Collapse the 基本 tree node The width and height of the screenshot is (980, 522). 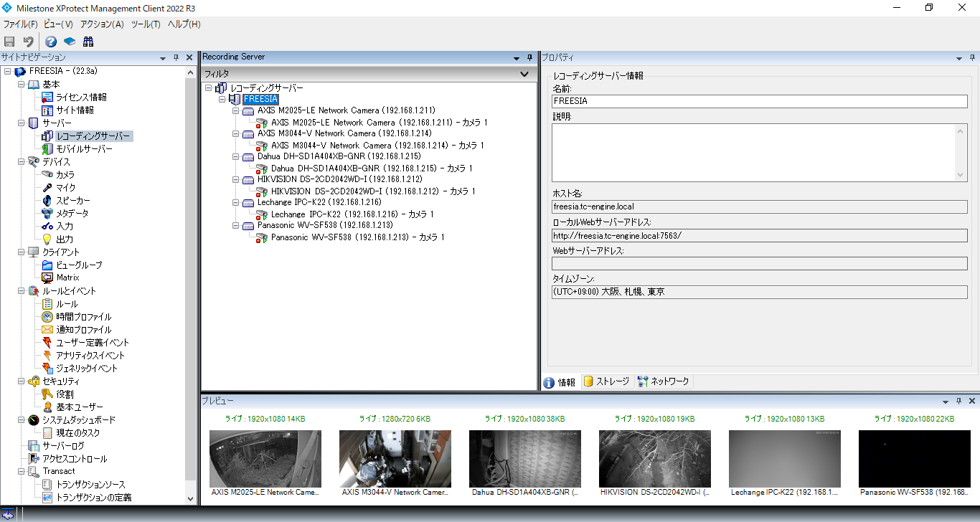pyautogui.click(x=22, y=85)
